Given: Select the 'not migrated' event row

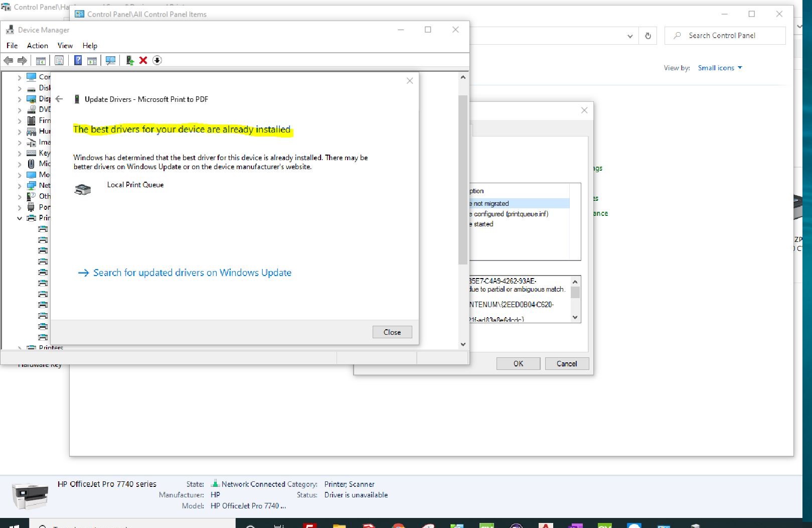Looking at the screenshot, I should 519,203.
